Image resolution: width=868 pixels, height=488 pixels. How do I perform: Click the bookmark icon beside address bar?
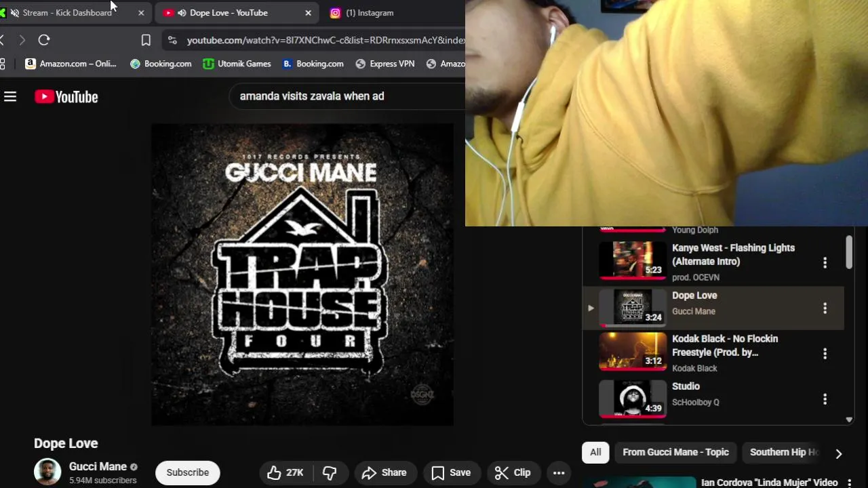[x=146, y=40]
